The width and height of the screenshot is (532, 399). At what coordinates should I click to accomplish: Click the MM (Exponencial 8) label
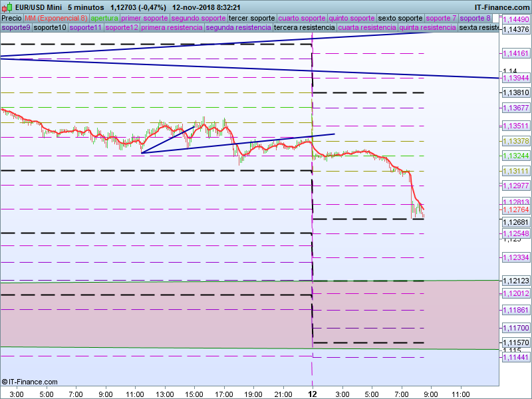coord(56,19)
